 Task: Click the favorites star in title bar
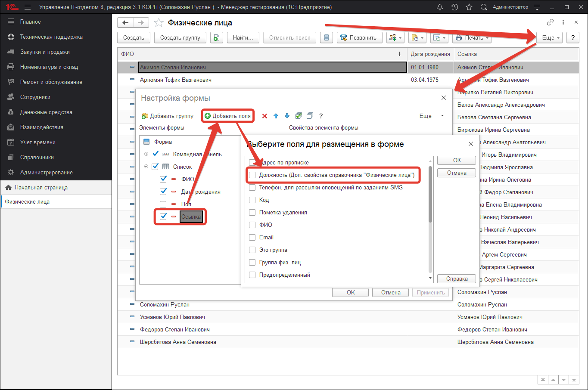[469, 7]
